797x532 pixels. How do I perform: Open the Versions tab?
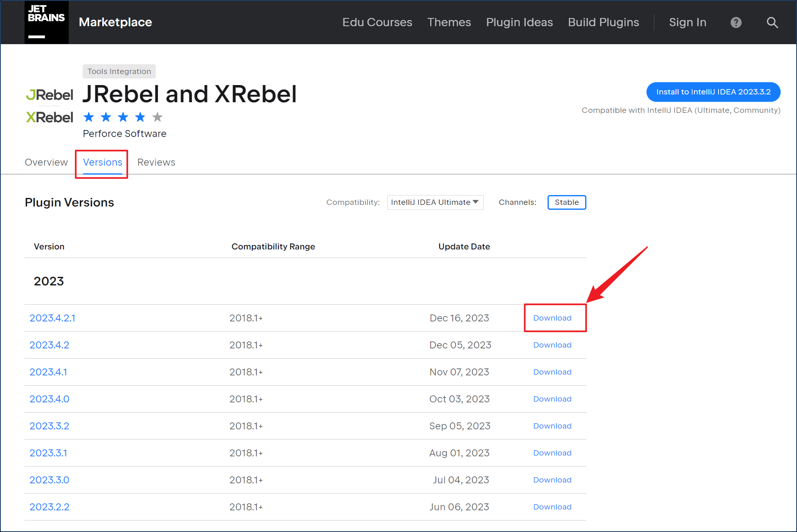click(x=103, y=162)
